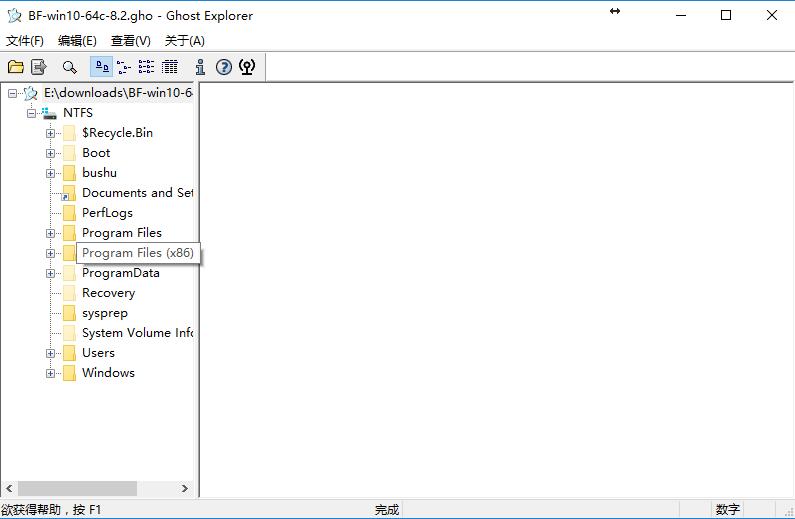Expand the ProgramData folder
Viewport: 795px width, 519px height.
[50, 273]
